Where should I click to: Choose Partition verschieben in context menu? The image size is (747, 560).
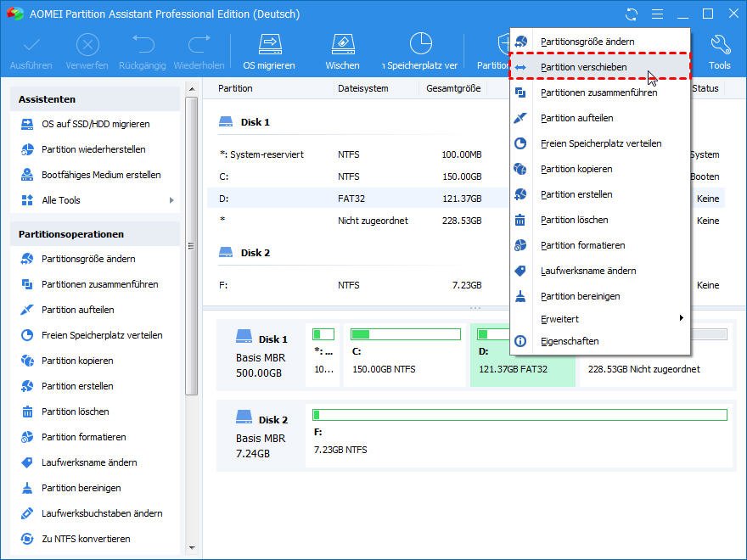click(600, 67)
